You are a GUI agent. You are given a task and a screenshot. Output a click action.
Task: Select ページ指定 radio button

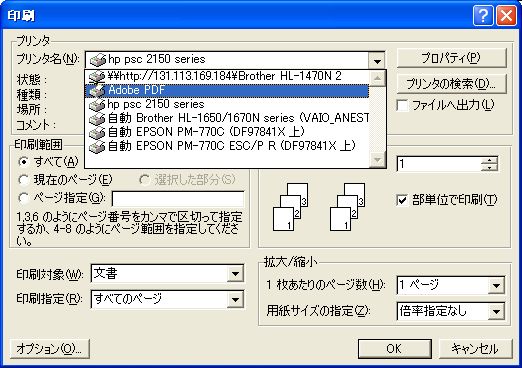[24, 198]
